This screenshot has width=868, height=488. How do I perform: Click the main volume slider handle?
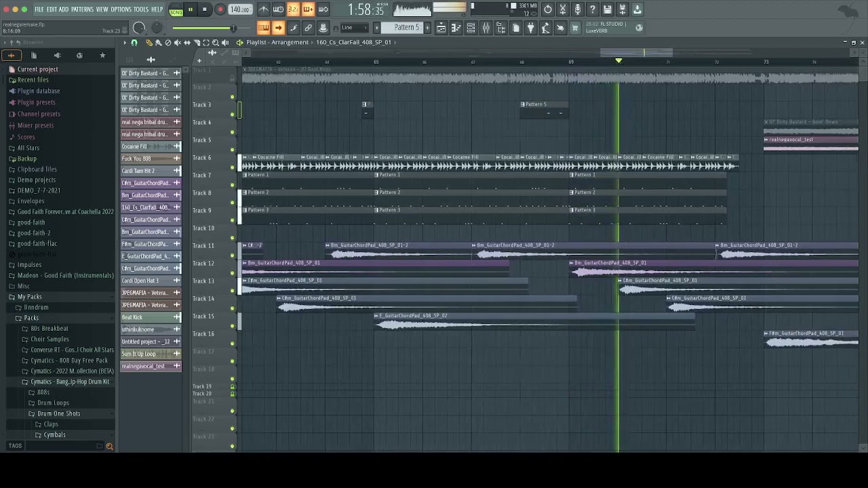click(x=233, y=28)
